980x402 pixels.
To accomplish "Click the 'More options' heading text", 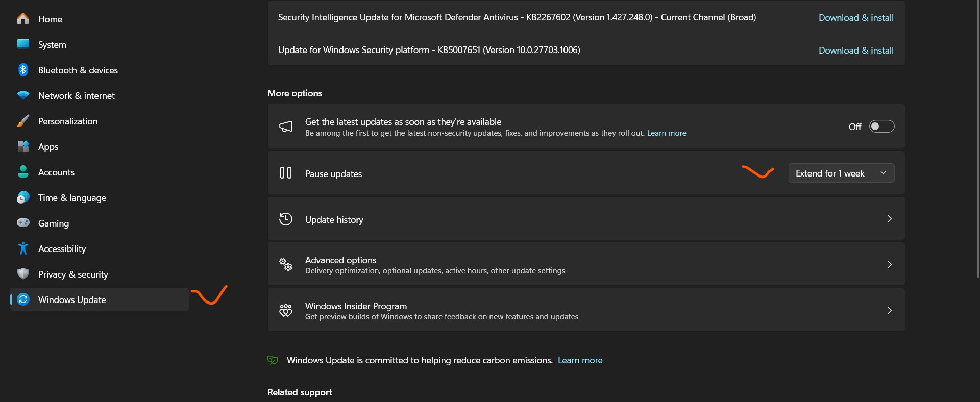I will pos(295,93).
